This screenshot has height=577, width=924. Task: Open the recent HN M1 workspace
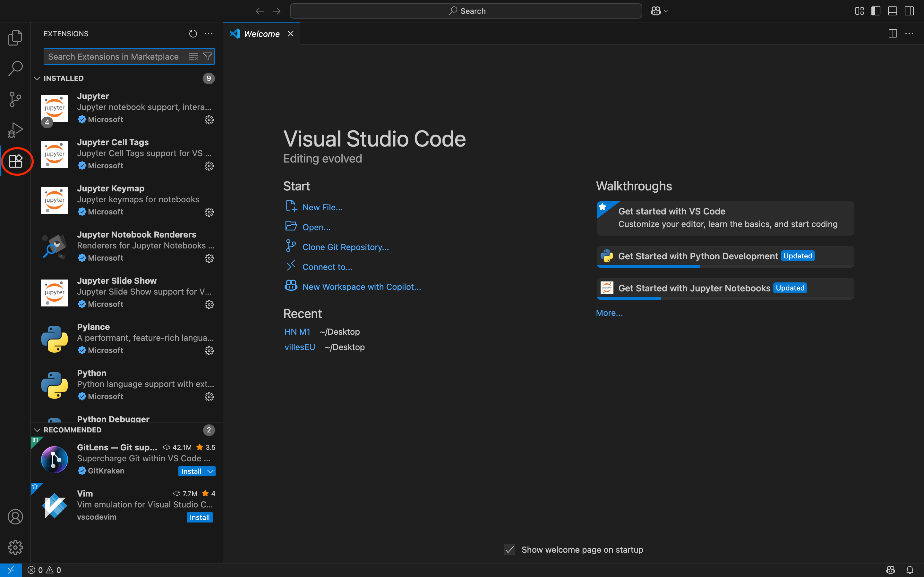[x=297, y=331]
